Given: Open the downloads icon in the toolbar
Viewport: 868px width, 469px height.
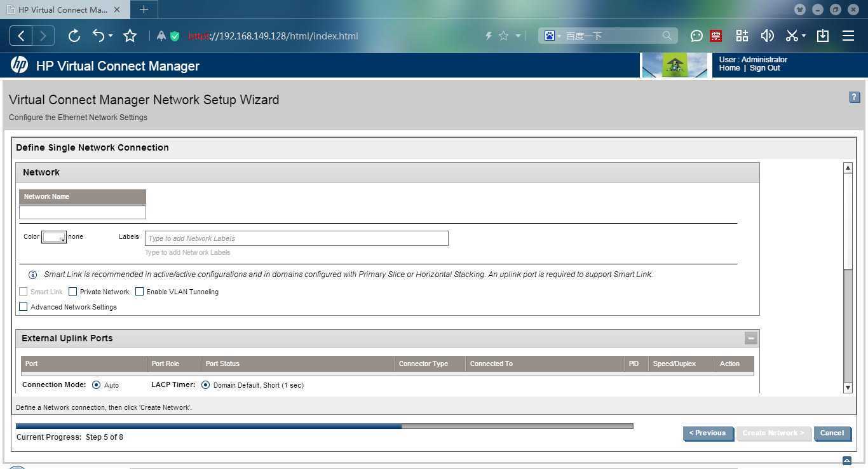Looking at the screenshot, I should click(823, 36).
